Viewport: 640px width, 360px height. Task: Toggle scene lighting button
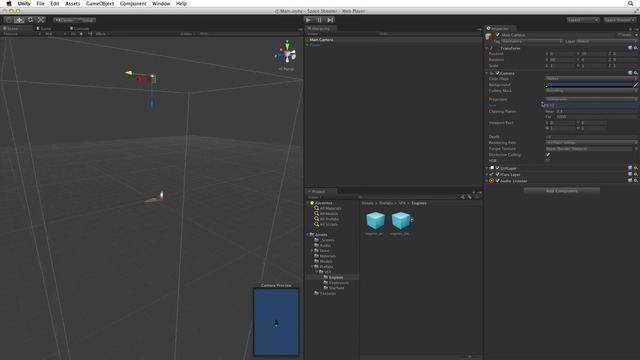[81, 34]
